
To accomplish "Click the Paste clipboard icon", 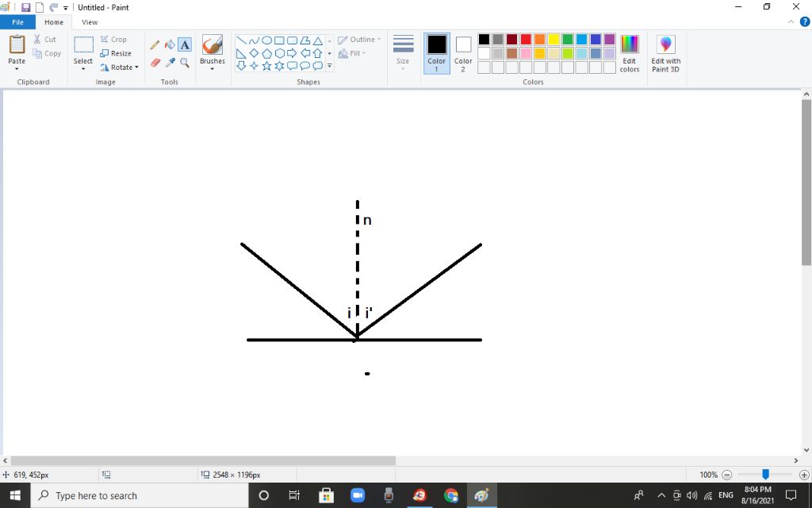I will 17,44.
